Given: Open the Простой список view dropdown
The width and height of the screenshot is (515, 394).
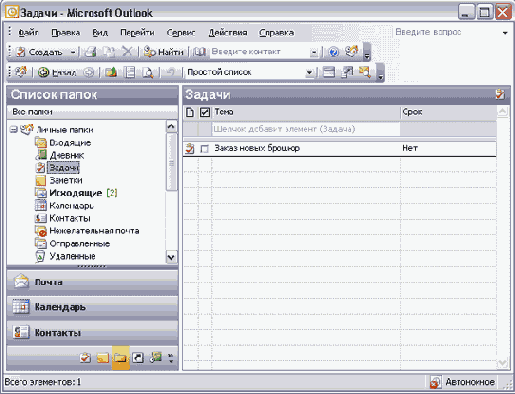Looking at the screenshot, I should [310, 72].
